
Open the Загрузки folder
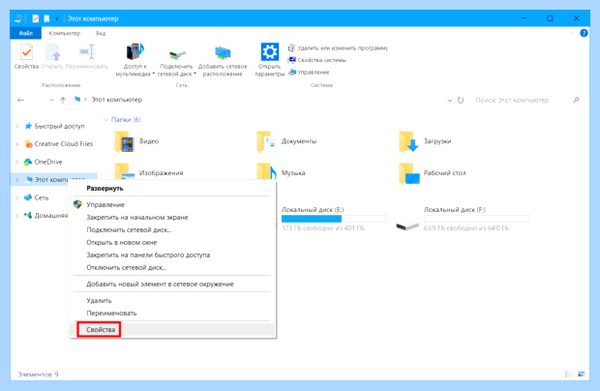[425, 142]
